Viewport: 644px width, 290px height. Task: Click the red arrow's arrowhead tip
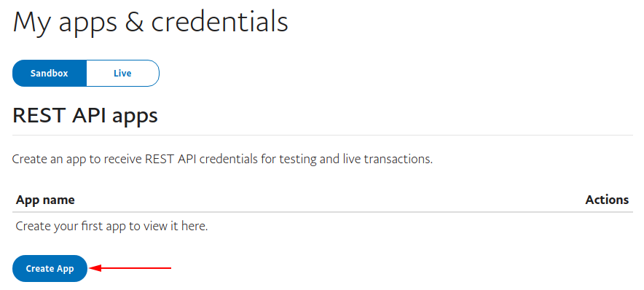pyautogui.click(x=91, y=269)
